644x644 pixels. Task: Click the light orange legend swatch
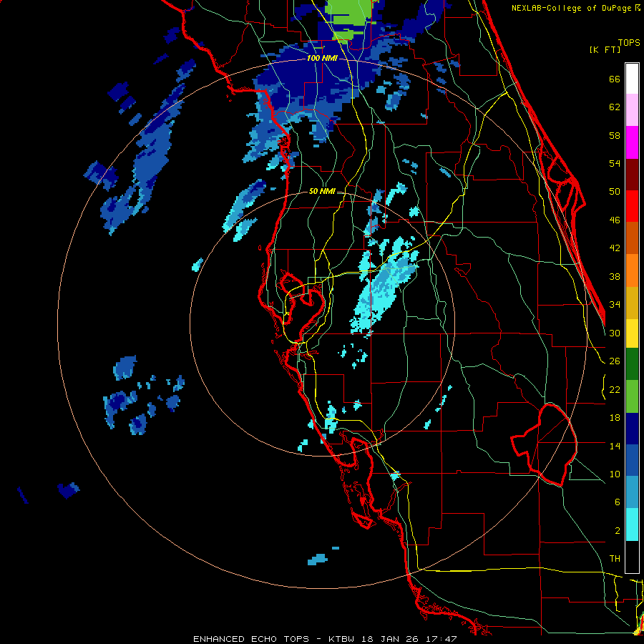tap(632, 270)
